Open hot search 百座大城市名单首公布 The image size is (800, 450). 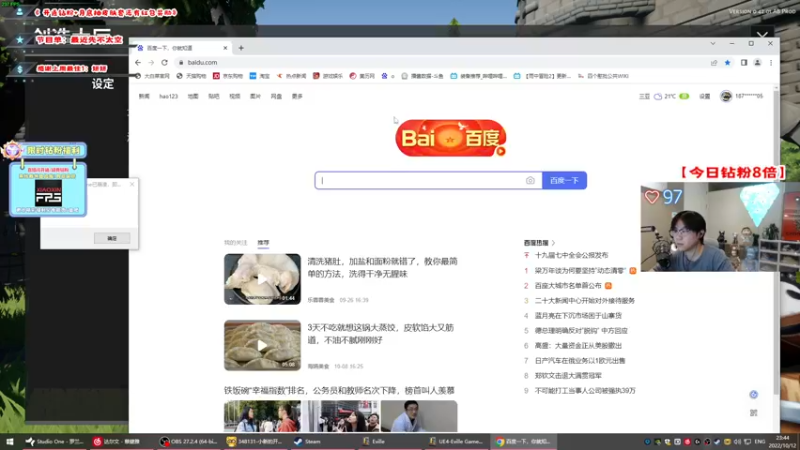click(x=568, y=286)
